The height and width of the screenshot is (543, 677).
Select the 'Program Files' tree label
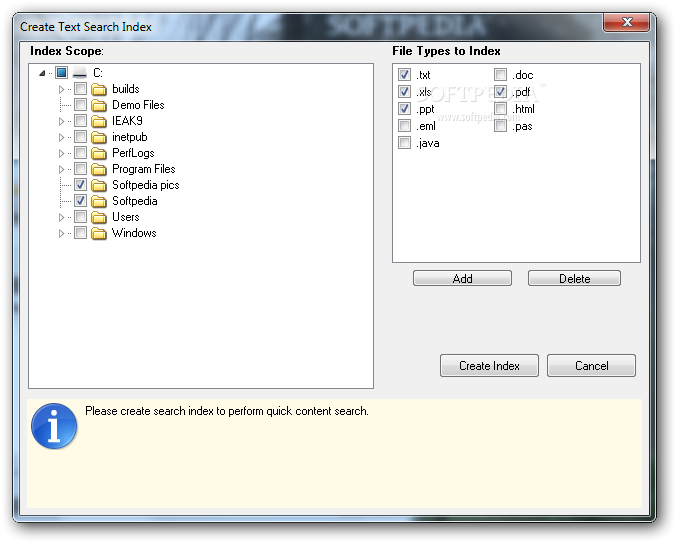[x=144, y=169]
